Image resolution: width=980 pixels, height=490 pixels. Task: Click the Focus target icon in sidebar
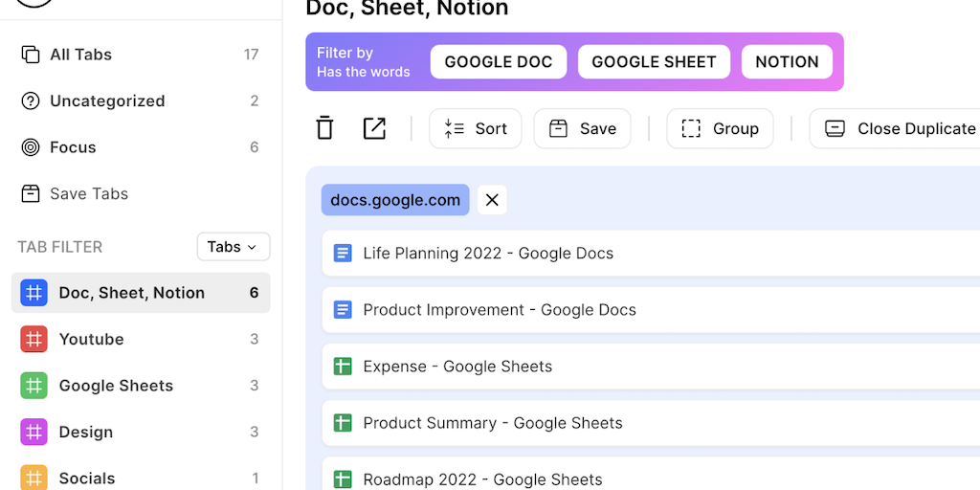coord(31,147)
